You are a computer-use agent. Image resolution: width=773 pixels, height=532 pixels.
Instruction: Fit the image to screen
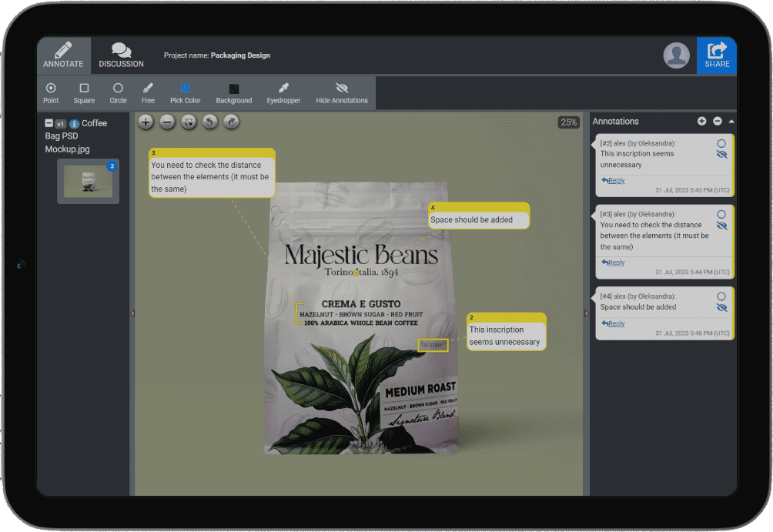(x=189, y=122)
